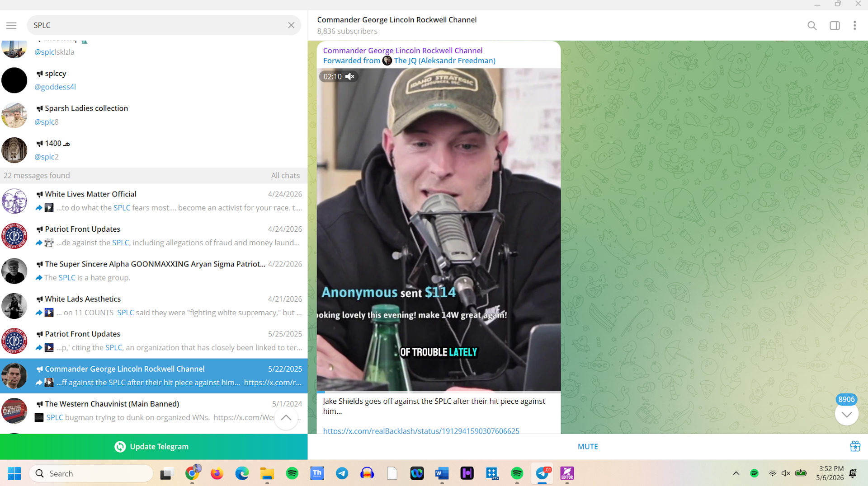868x486 pixels.
Task: Show hidden system tray icons
Action: 736,473
